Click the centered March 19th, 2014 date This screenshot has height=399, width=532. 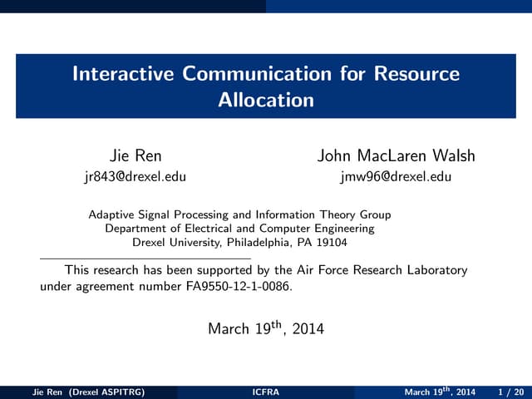266,328
